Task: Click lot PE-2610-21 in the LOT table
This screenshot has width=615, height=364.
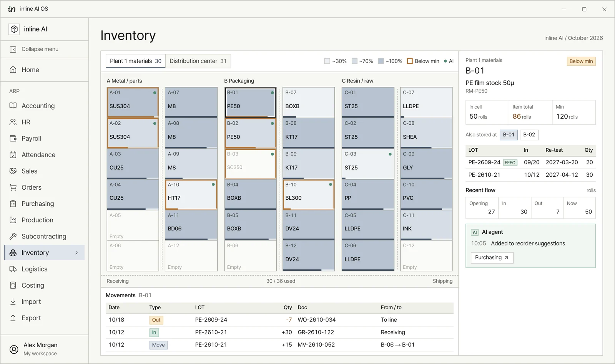Action: tap(484, 175)
